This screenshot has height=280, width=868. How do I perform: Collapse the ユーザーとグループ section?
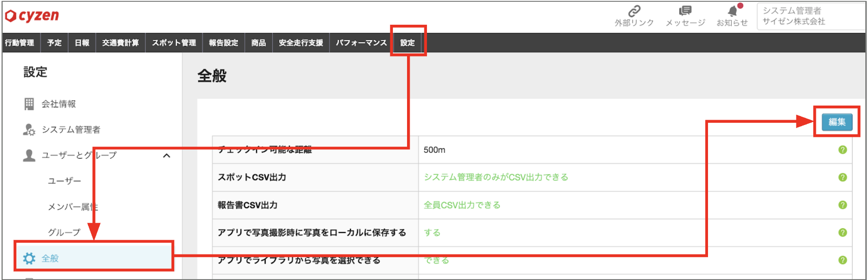tap(167, 155)
